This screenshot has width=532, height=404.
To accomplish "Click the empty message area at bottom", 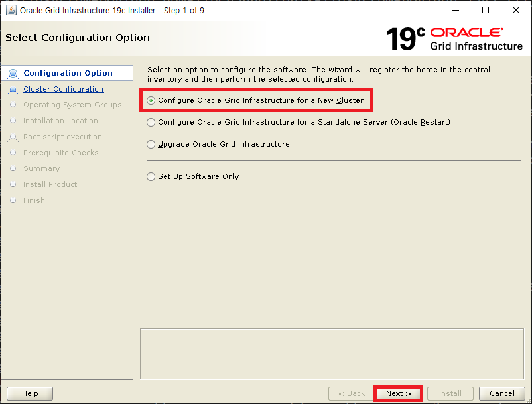I will [x=332, y=354].
